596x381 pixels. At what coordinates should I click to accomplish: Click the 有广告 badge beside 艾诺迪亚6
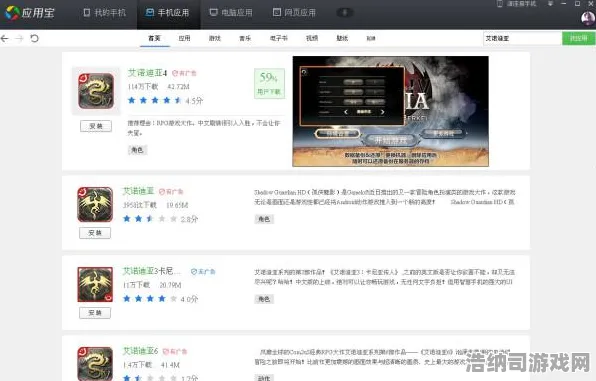click(x=175, y=351)
